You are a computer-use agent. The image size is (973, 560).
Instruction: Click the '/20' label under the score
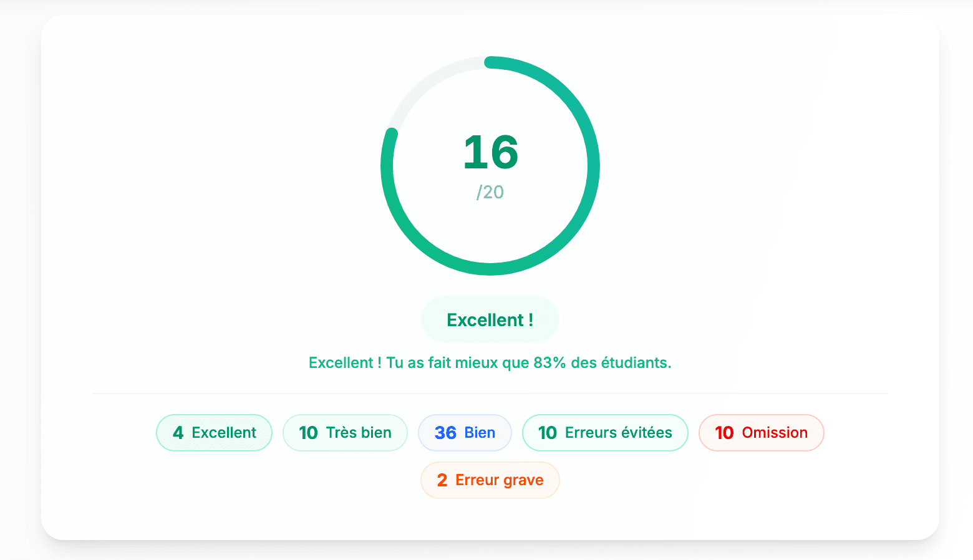490,193
